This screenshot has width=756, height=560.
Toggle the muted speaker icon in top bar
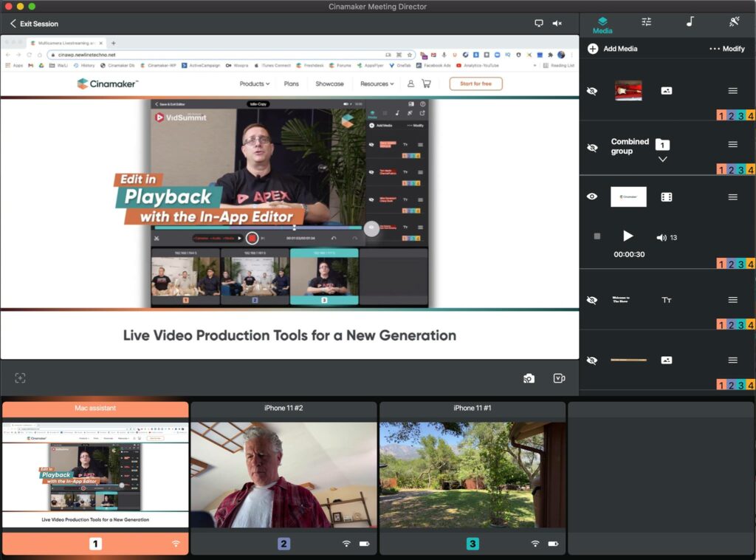point(557,23)
